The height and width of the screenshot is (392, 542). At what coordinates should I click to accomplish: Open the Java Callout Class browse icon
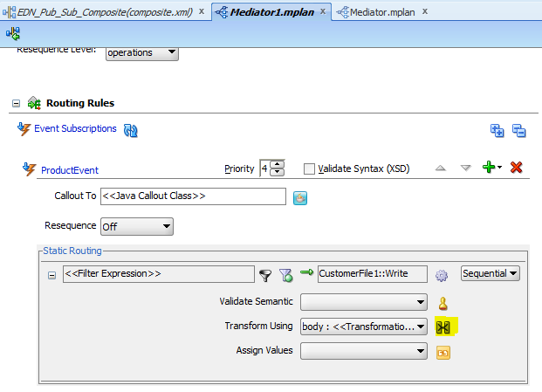[300, 198]
